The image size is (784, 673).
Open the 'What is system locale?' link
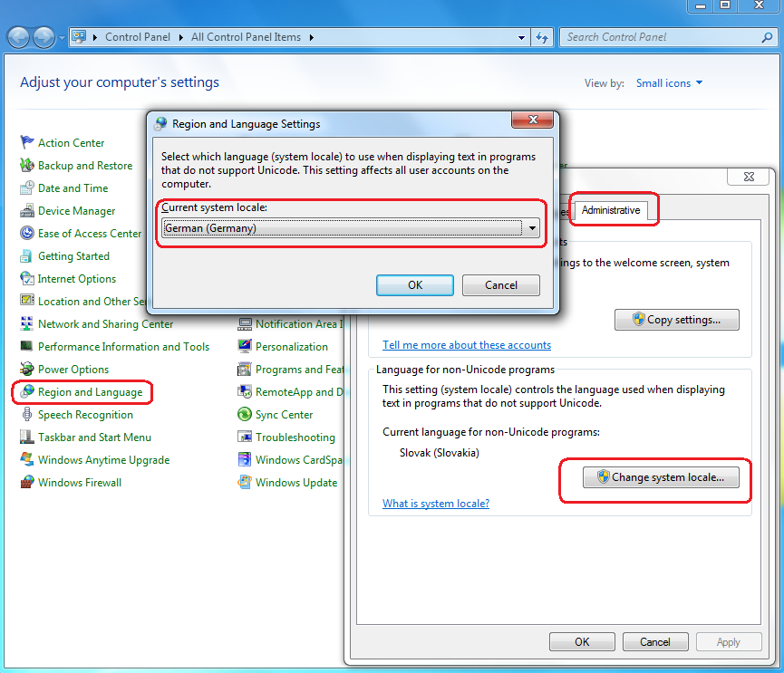[436, 504]
